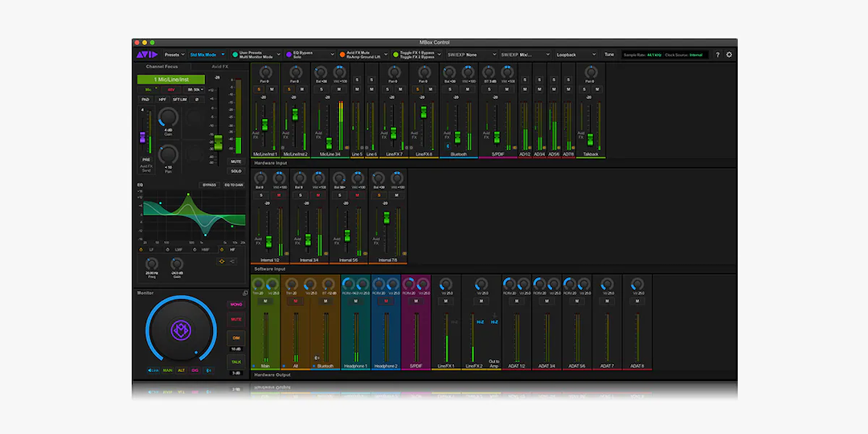Switch to the Avid FX tab
Screen dimensions: 868x434
pos(219,67)
